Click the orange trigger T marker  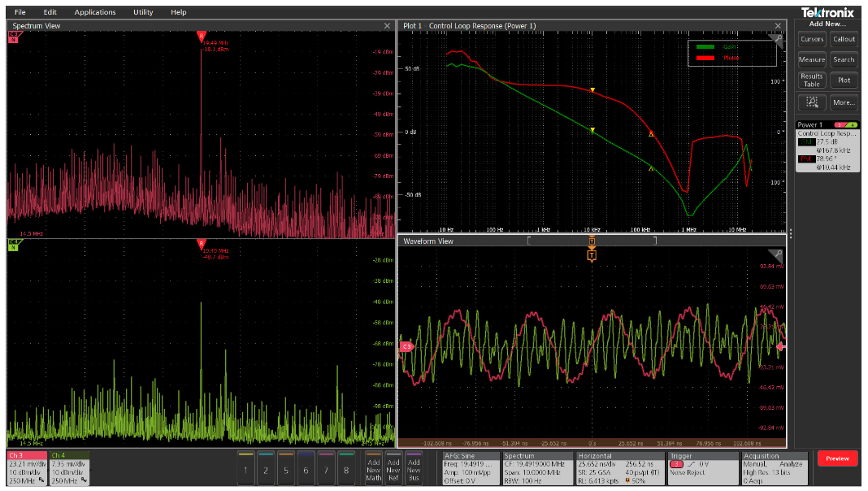592,255
